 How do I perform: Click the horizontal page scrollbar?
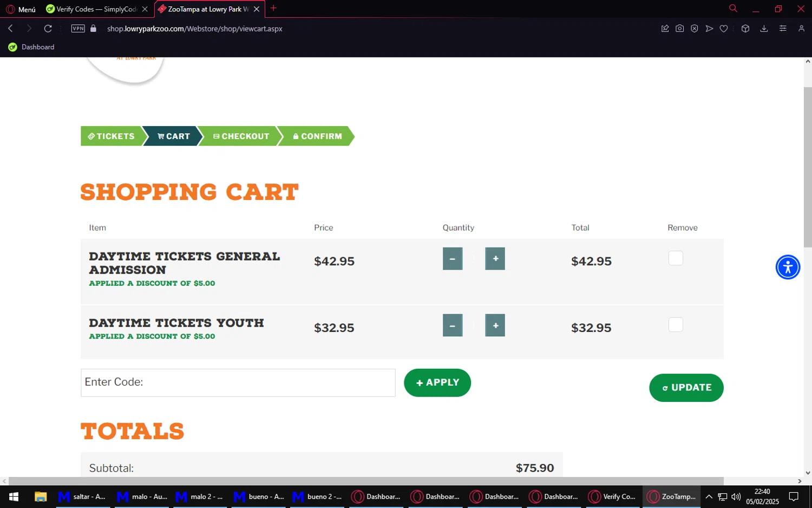point(366,481)
